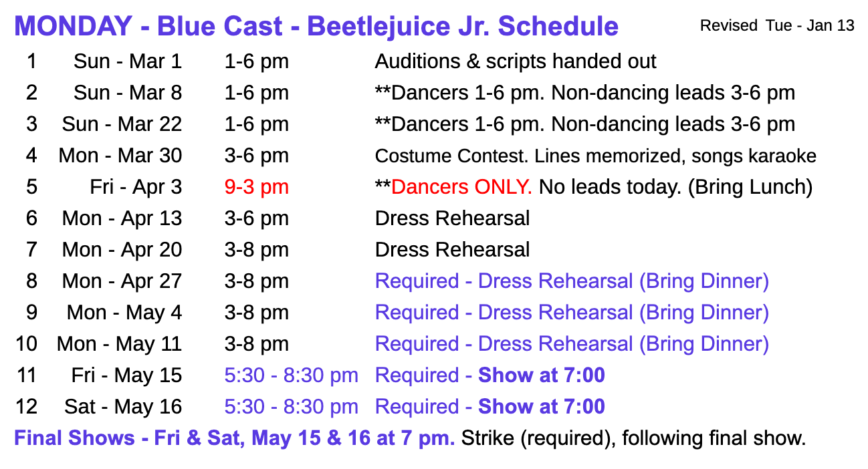Click the Beetlejuice Jr. Schedule title

(316, 27)
